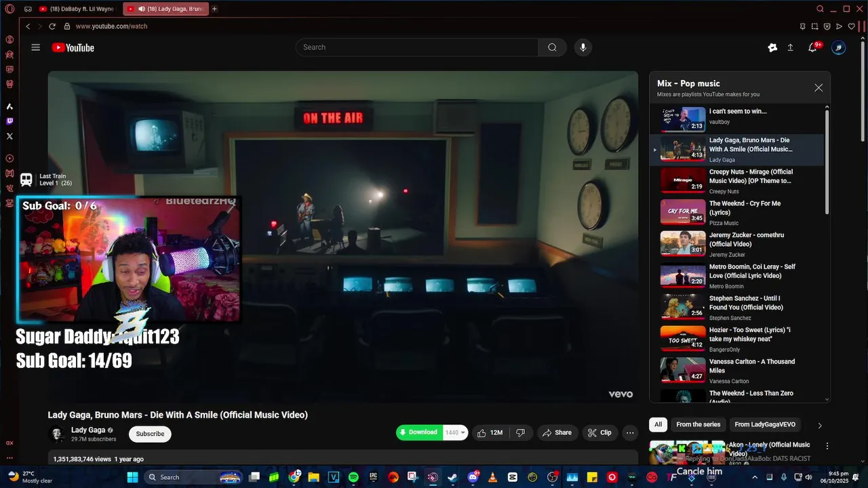The image size is (868, 488).
Task: Play Metro Boomin Self Love item
Action: [x=738, y=276]
